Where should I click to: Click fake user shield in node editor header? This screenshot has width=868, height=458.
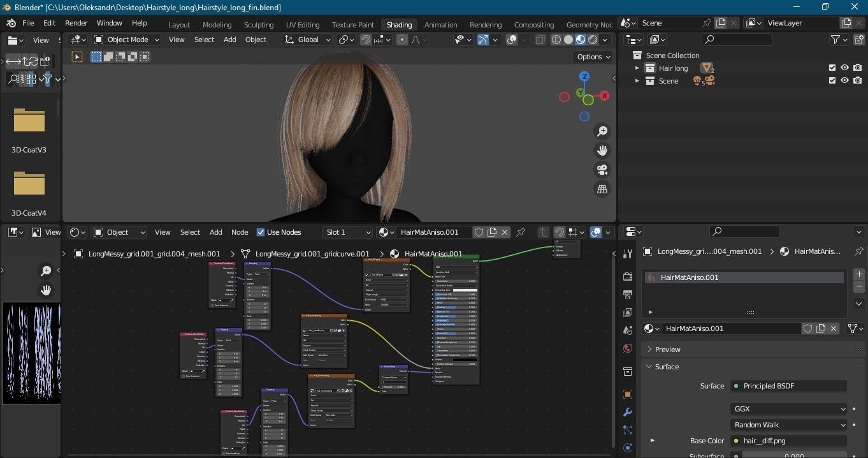click(x=479, y=232)
